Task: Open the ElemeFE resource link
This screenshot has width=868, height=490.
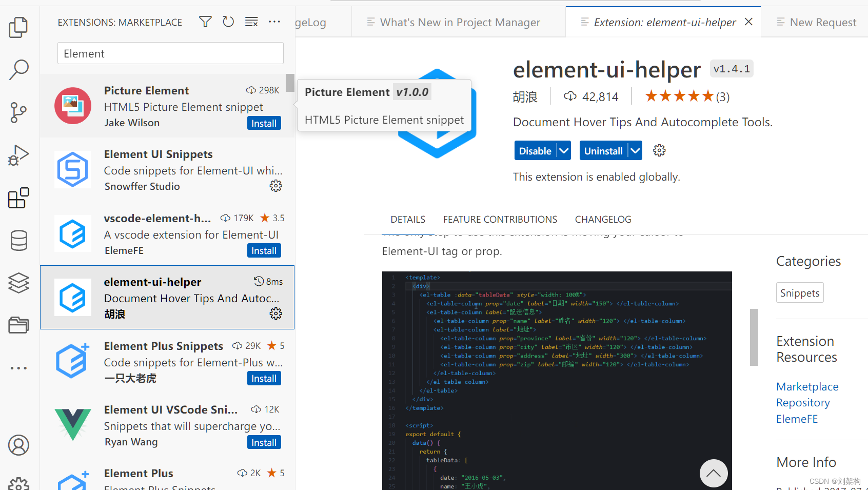Action: coord(797,419)
